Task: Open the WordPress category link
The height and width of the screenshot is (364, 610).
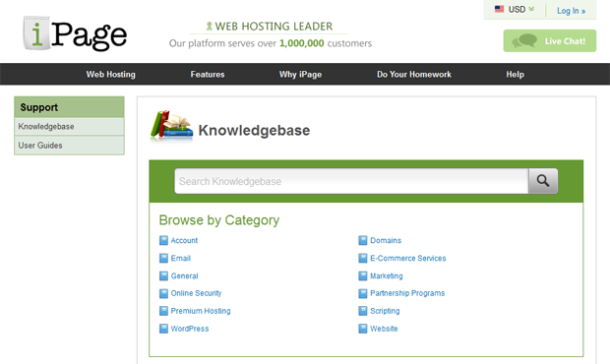Action: click(190, 329)
